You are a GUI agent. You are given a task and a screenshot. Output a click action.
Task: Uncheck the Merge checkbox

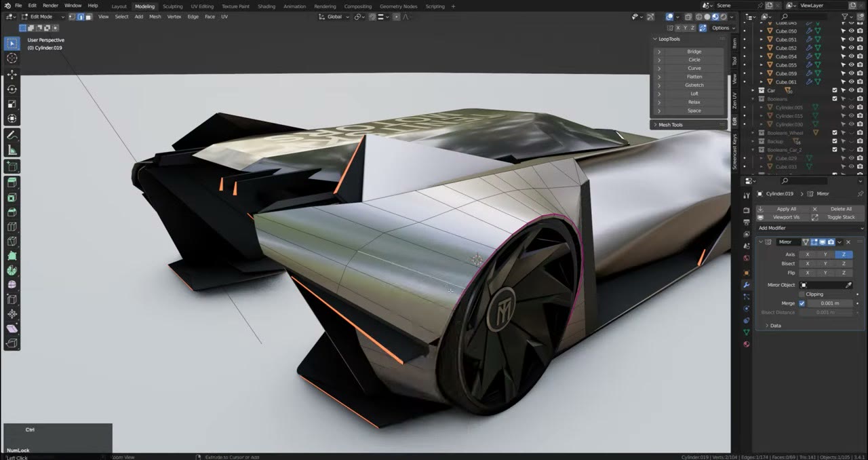point(802,303)
